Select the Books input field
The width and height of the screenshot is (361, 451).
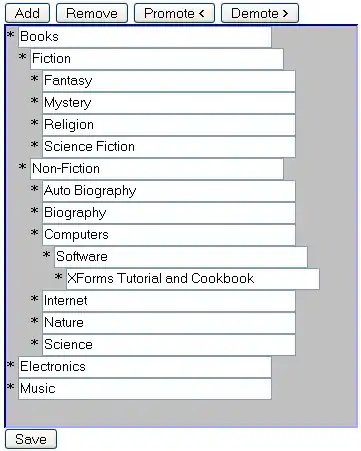click(x=145, y=37)
